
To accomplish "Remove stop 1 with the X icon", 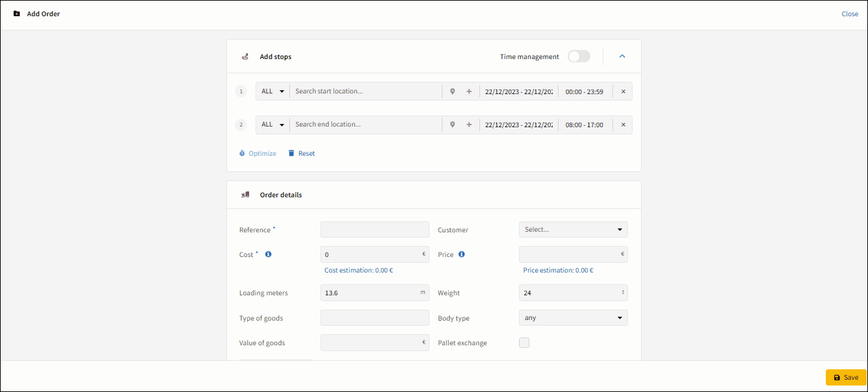I will point(623,92).
